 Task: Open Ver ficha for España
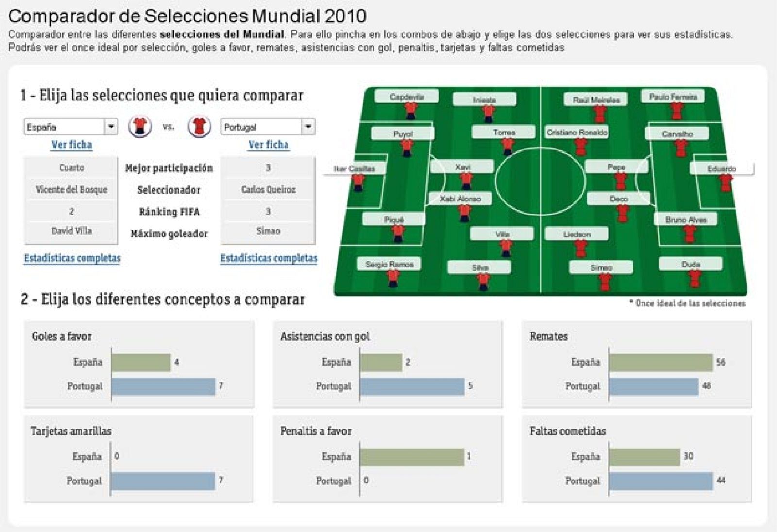point(72,144)
